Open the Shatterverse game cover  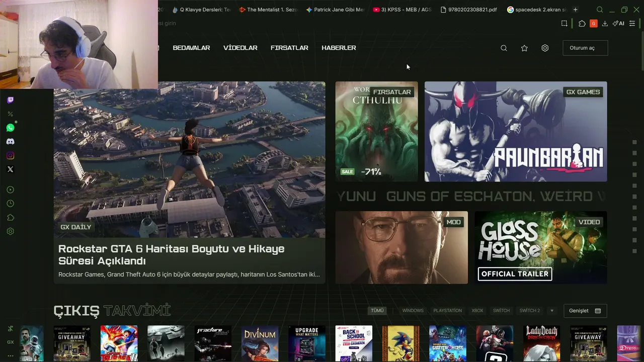[448, 343]
